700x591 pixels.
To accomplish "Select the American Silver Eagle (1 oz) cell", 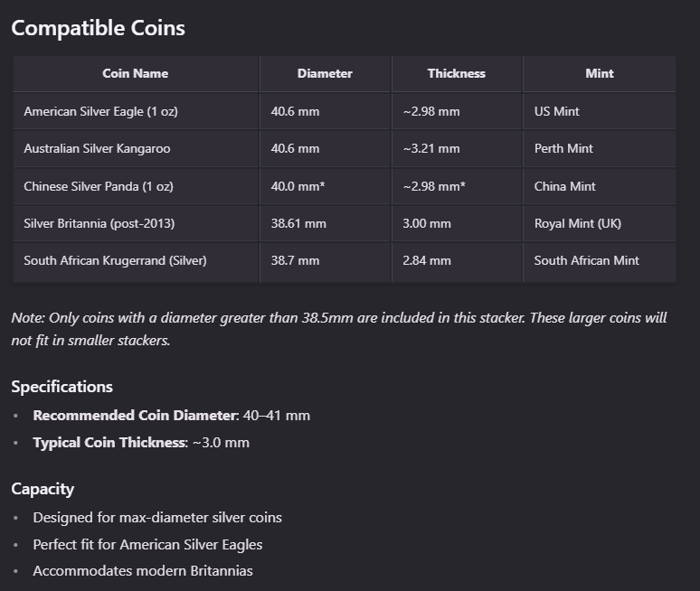I will tap(100, 112).
